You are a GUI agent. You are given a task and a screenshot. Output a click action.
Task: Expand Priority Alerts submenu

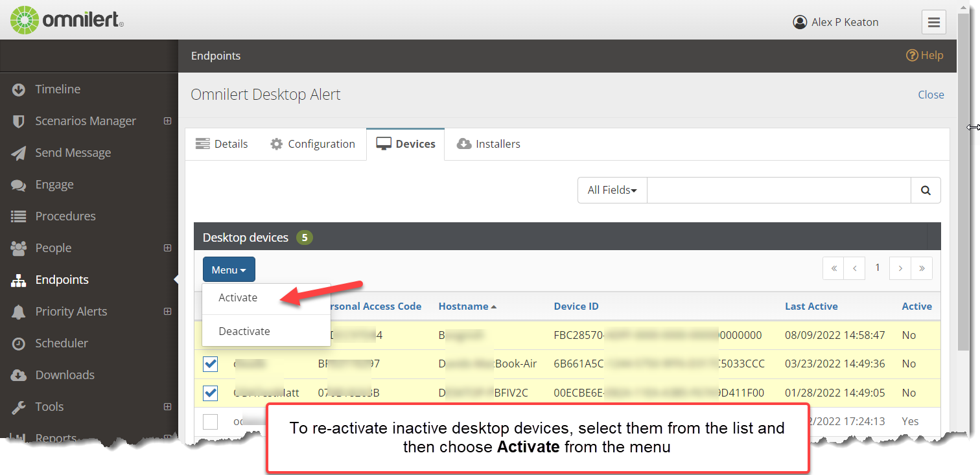pyautogui.click(x=168, y=312)
